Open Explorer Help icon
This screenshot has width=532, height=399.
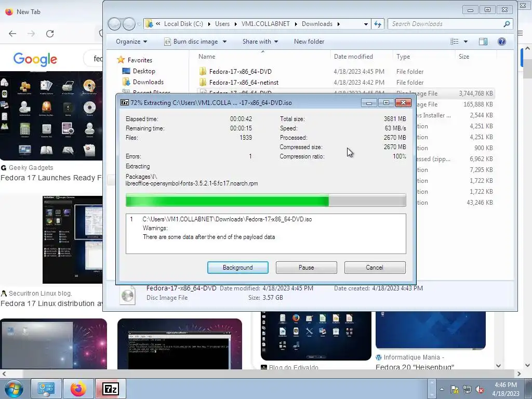pos(501,42)
